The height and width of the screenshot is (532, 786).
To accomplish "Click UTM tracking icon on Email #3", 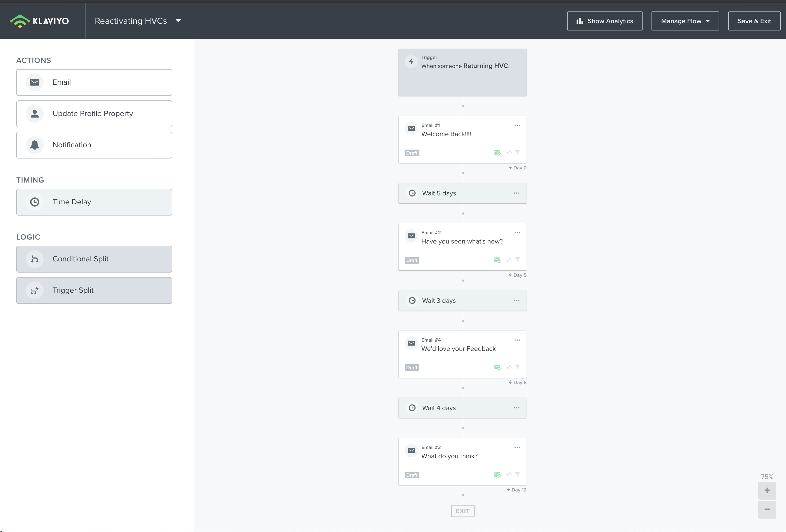I will [x=508, y=474].
